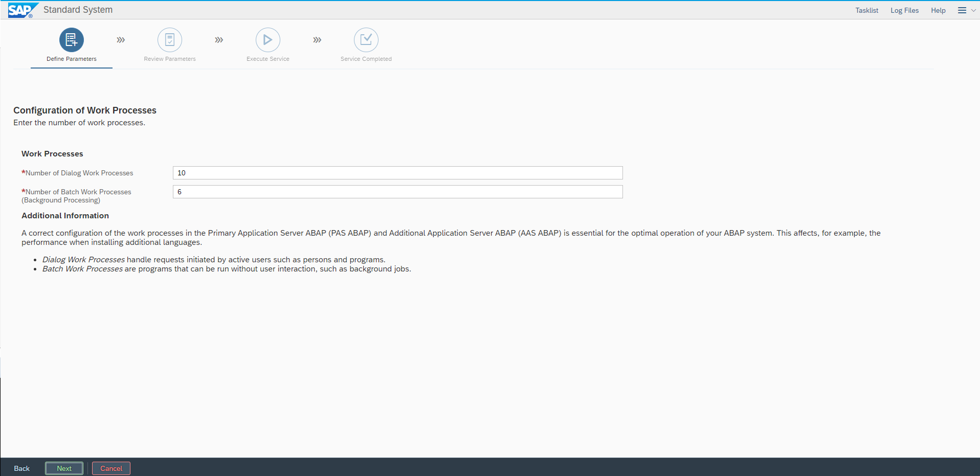Go to the Review Parameters step icon
The image size is (980, 476).
point(170,40)
